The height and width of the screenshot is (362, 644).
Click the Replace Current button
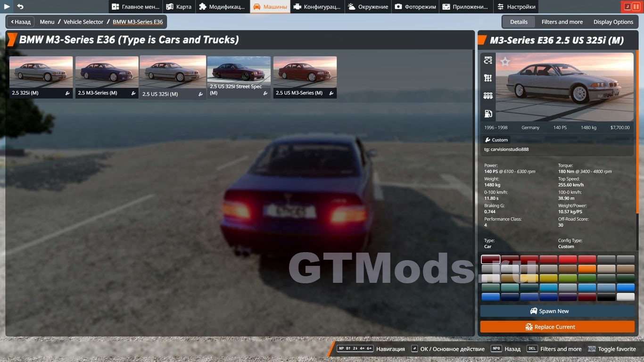click(x=557, y=327)
